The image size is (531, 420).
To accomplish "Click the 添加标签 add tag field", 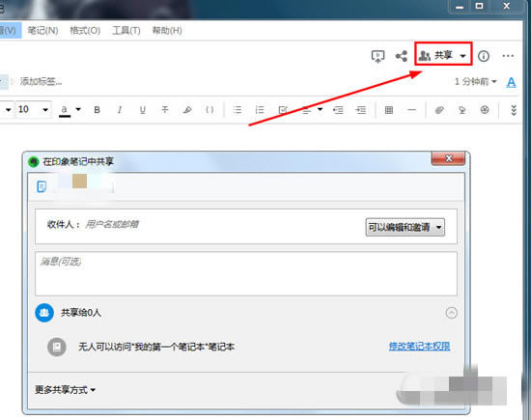I will pyautogui.click(x=41, y=82).
